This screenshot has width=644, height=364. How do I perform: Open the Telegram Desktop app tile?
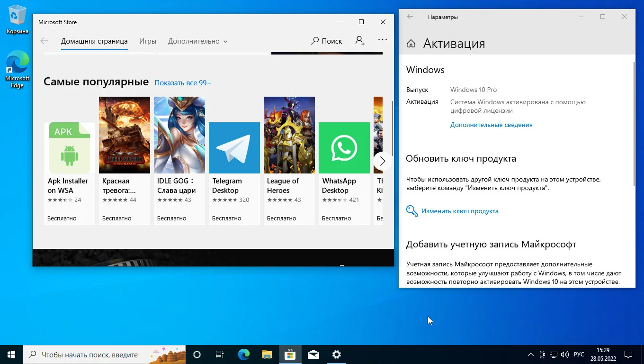click(234, 161)
